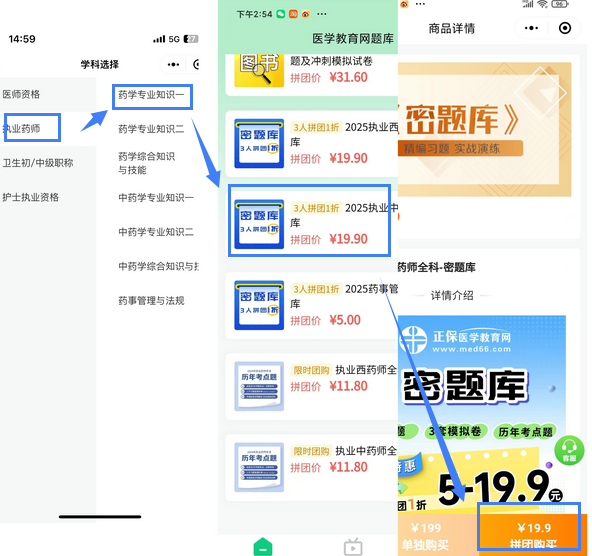Choose 中药学专业知识一 subject

(x=156, y=198)
